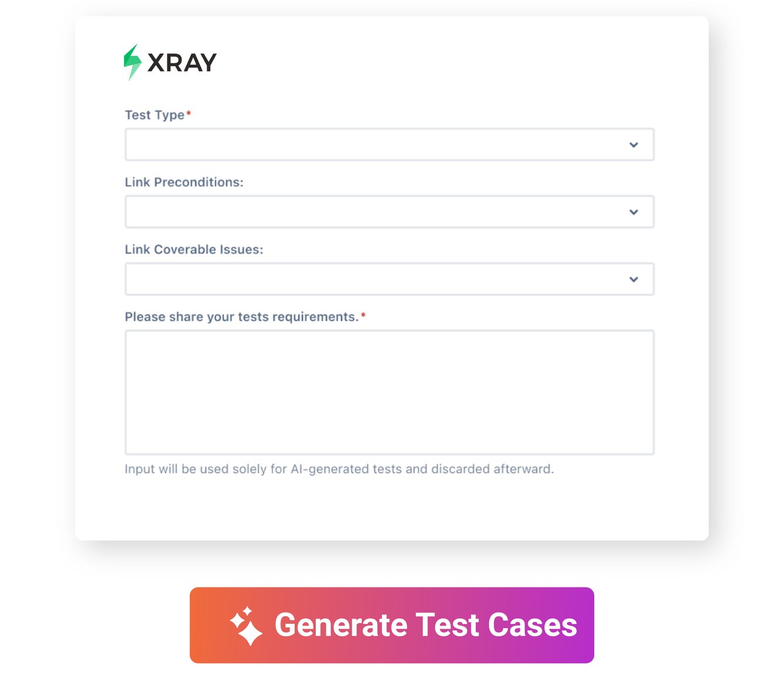Viewport: 784px width, 679px height.
Task: Expand the Link Preconditions selector
Action: click(389, 212)
